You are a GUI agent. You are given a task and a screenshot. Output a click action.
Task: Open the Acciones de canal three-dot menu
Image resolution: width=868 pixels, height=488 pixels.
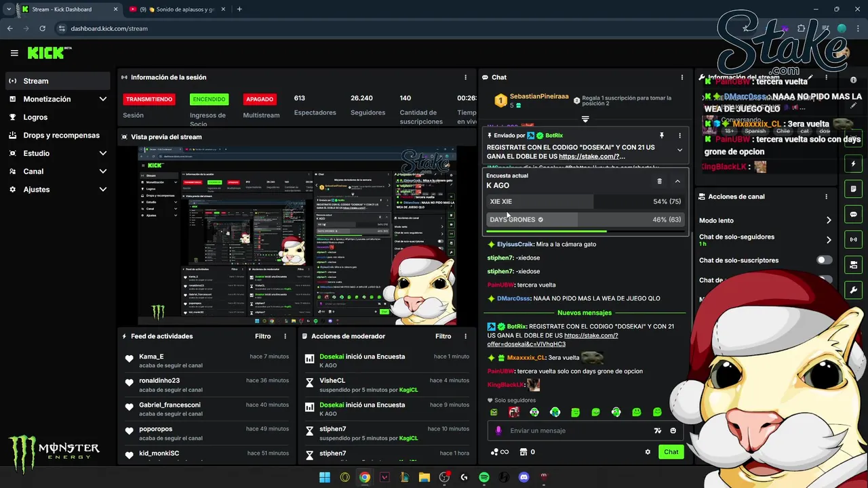[826, 197]
